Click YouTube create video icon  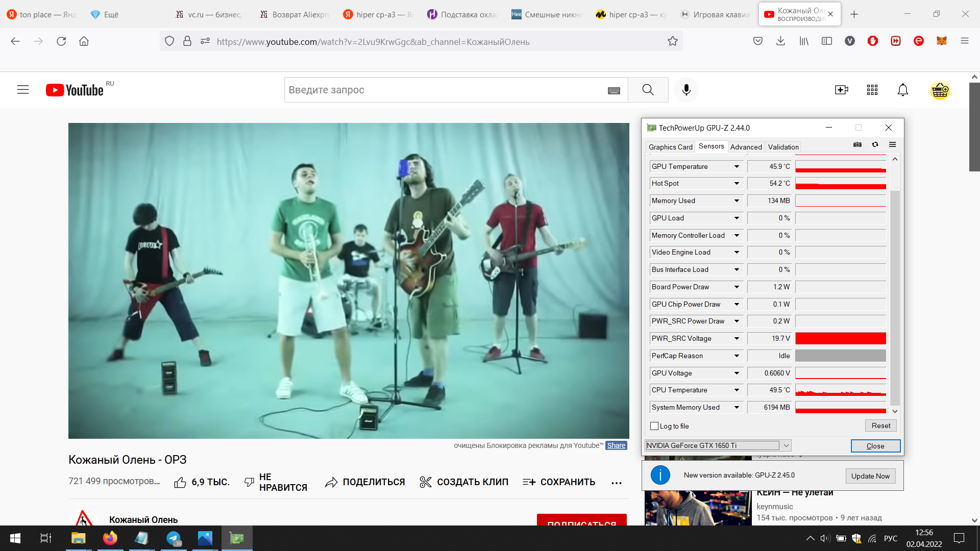click(841, 90)
